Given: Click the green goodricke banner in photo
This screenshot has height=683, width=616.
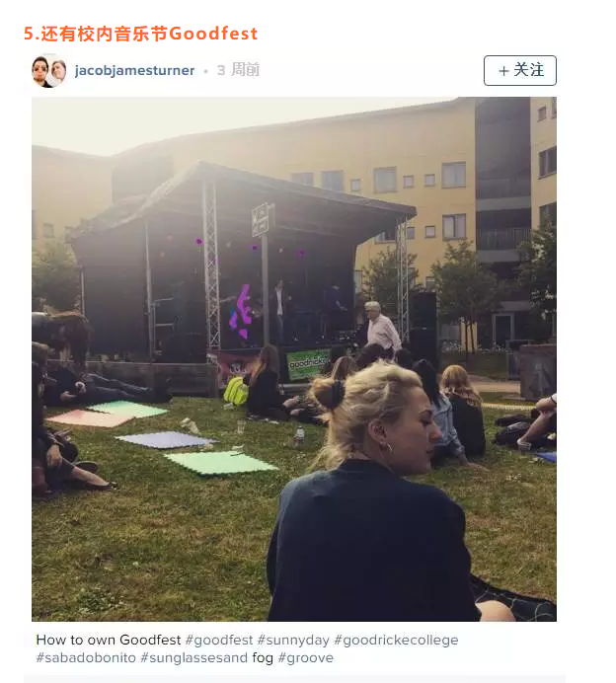Looking at the screenshot, I should coord(308,364).
